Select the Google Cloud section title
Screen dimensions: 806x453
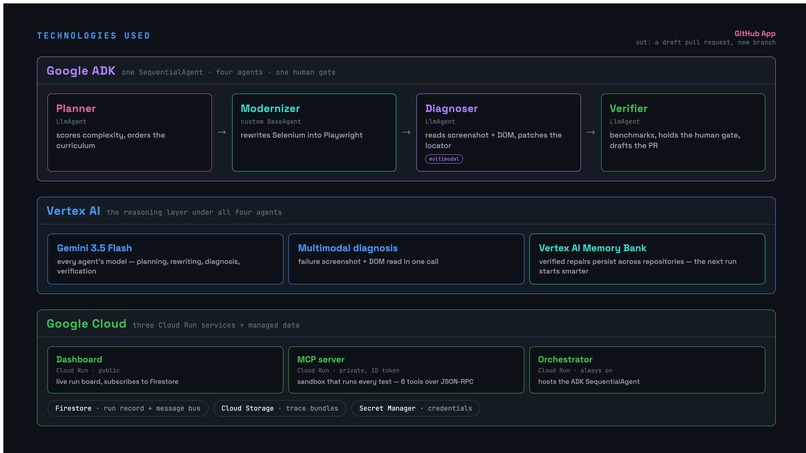(x=86, y=324)
